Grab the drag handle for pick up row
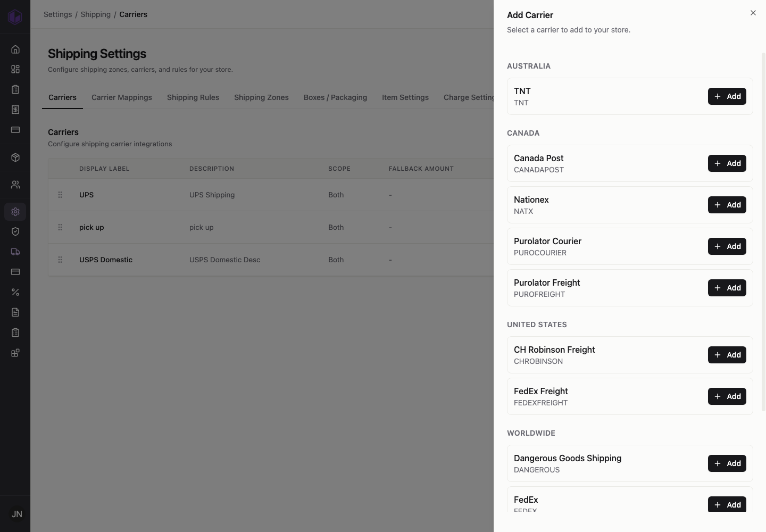The image size is (766, 532). click(x=60, y=227)
